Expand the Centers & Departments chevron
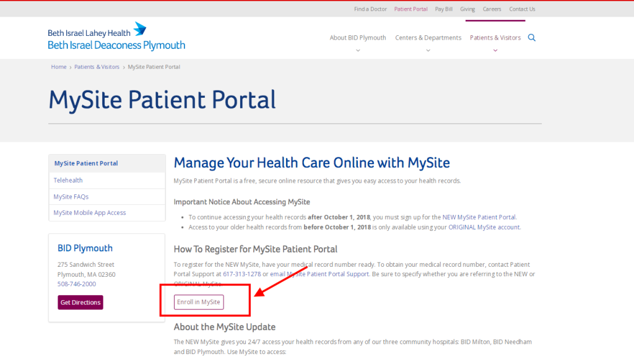 point(428,51)
